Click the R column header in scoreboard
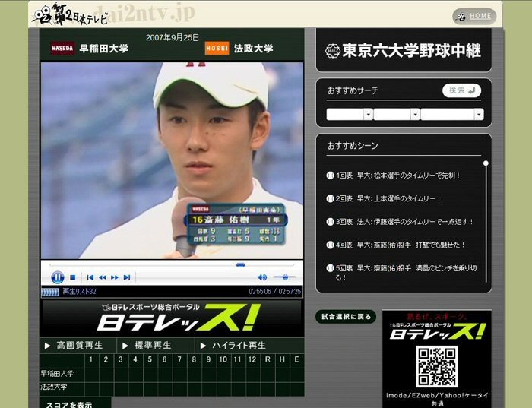This screenshot has height=408, width=532. [268, 359]
